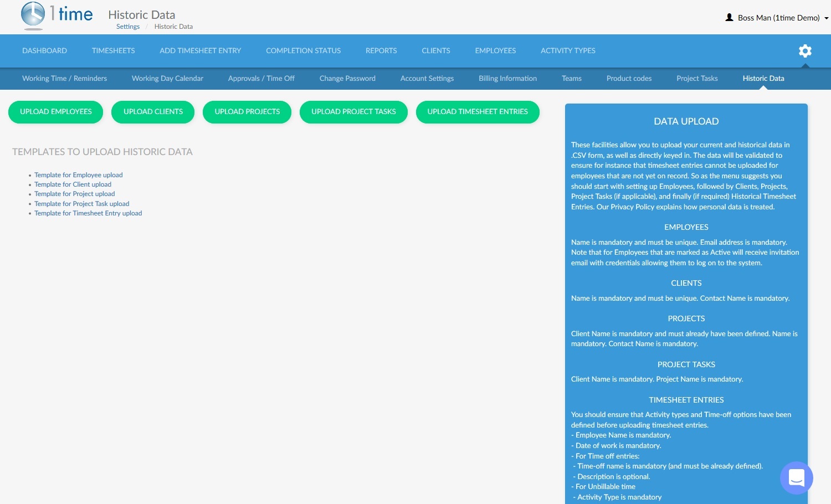831x504 pixels.
Task: Open the Timesheets menu
Action: coord(113,51)
